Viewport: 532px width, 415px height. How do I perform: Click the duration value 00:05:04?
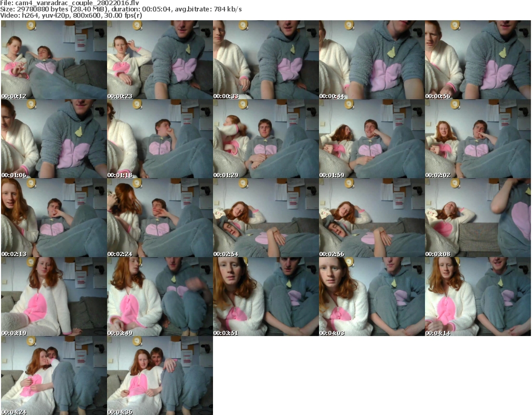[x=158, y=9]
